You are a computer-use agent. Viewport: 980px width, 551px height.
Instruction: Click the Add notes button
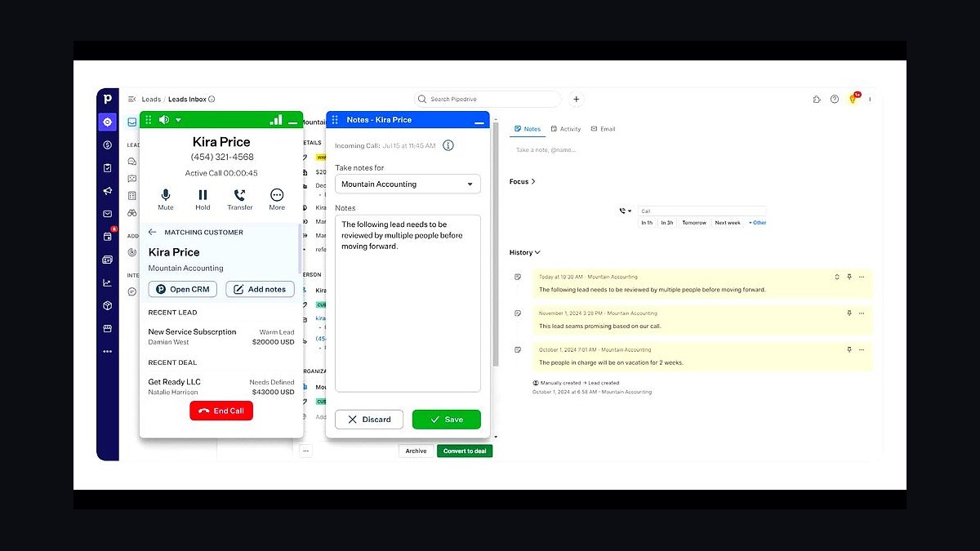coord(260,289)
